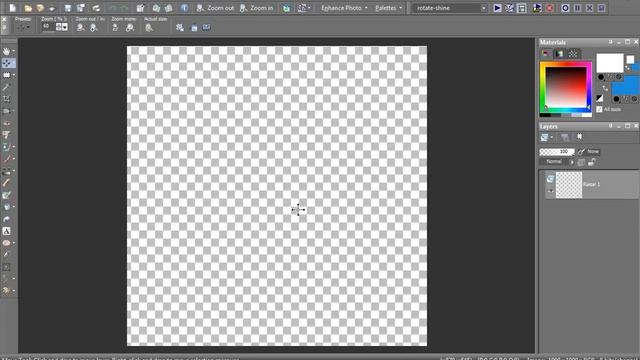Open the Normal blend mode dropdown
640x360 pixels.
point(557,162)
